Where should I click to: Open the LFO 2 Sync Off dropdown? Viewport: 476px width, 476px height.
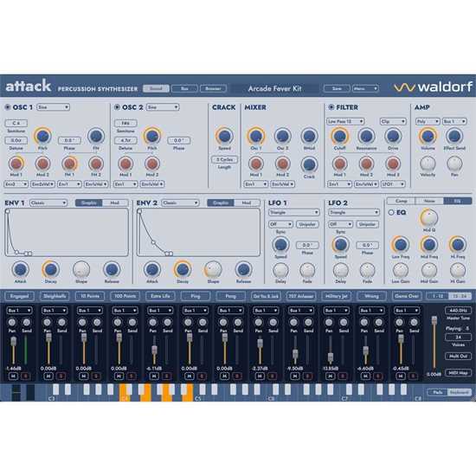coord(341,224)
